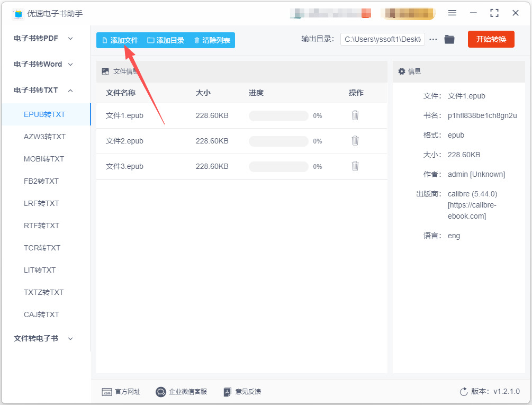
Task: Expand the 电子书转Word section
Action: coord(43,64)
